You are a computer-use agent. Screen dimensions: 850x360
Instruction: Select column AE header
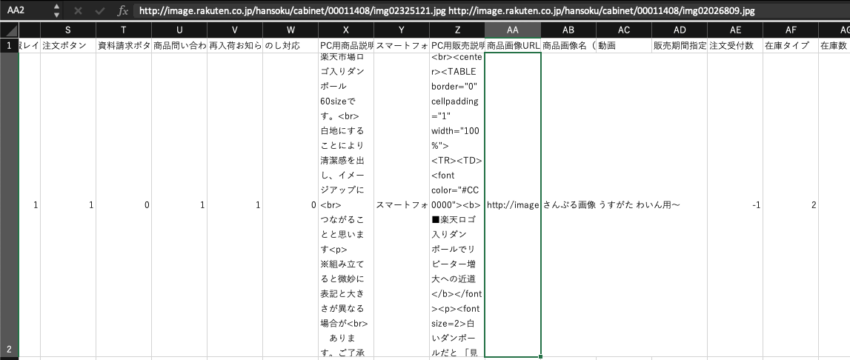[736, 30]
